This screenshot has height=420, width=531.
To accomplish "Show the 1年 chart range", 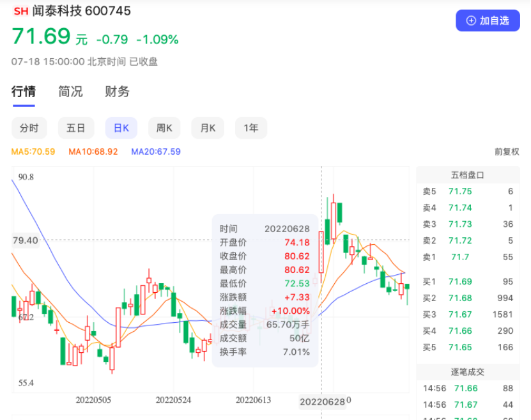I will (250, 128).
